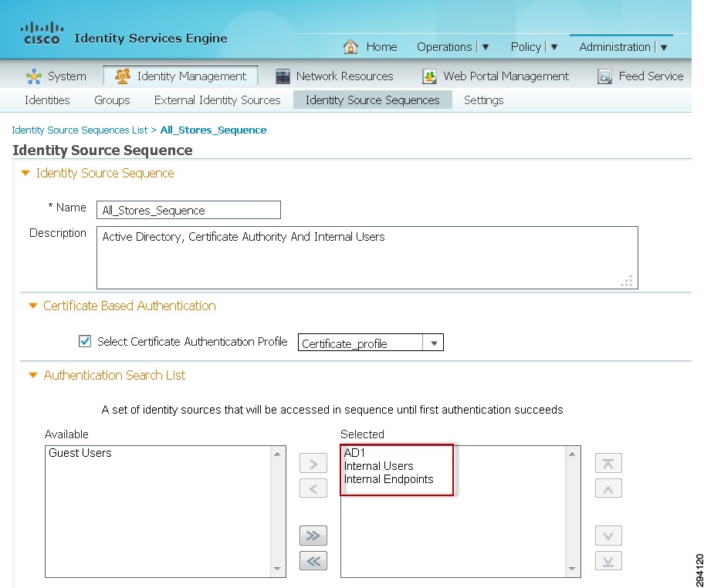
Task: Move selected source to bottom of list
Action: tap(608, 561)
